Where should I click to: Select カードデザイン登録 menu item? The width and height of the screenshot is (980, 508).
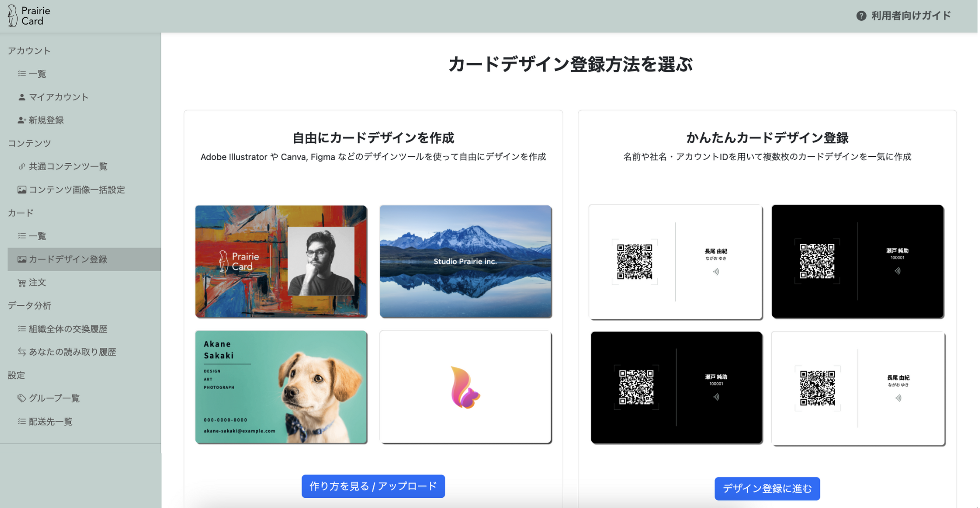68,259
